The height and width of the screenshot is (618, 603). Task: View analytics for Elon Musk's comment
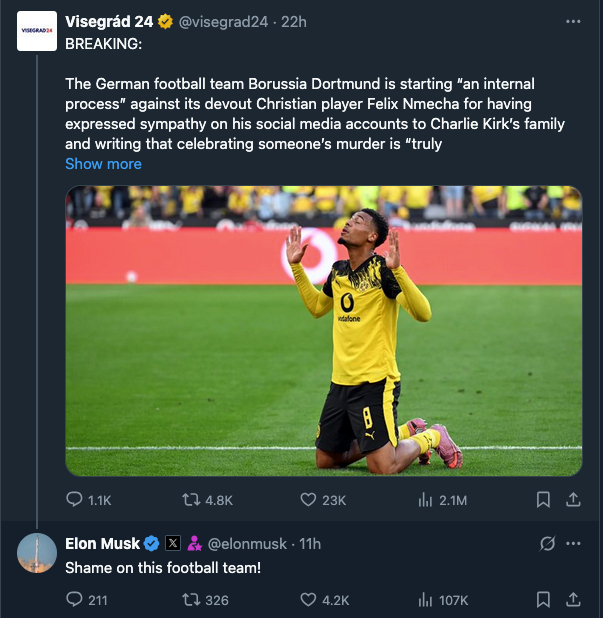[424, 600]
